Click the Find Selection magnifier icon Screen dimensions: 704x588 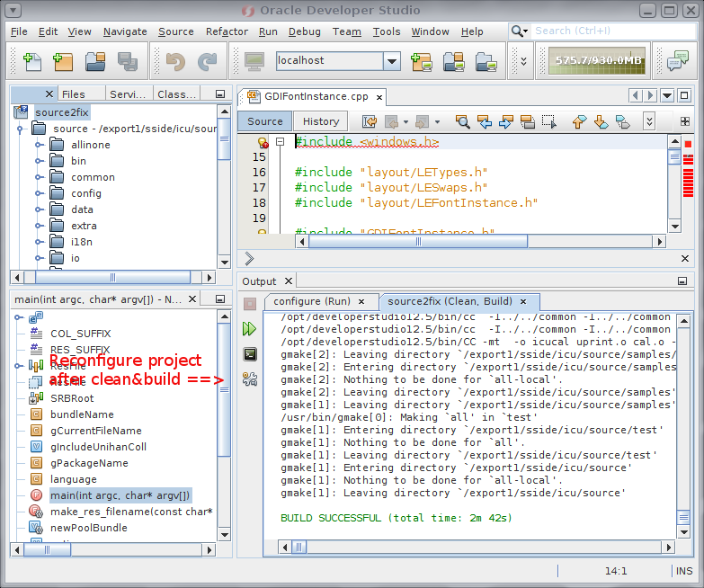tap(463, 121)
